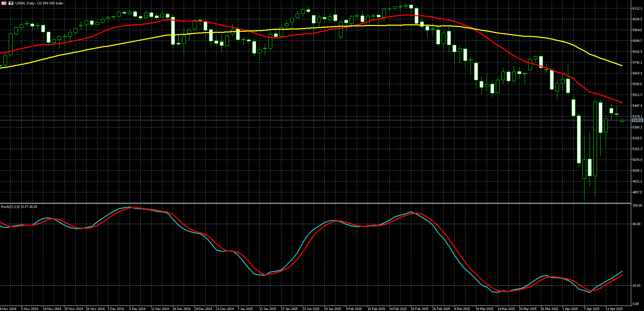Click the 100.00 stochastic scale label

[x=637, y=206]
